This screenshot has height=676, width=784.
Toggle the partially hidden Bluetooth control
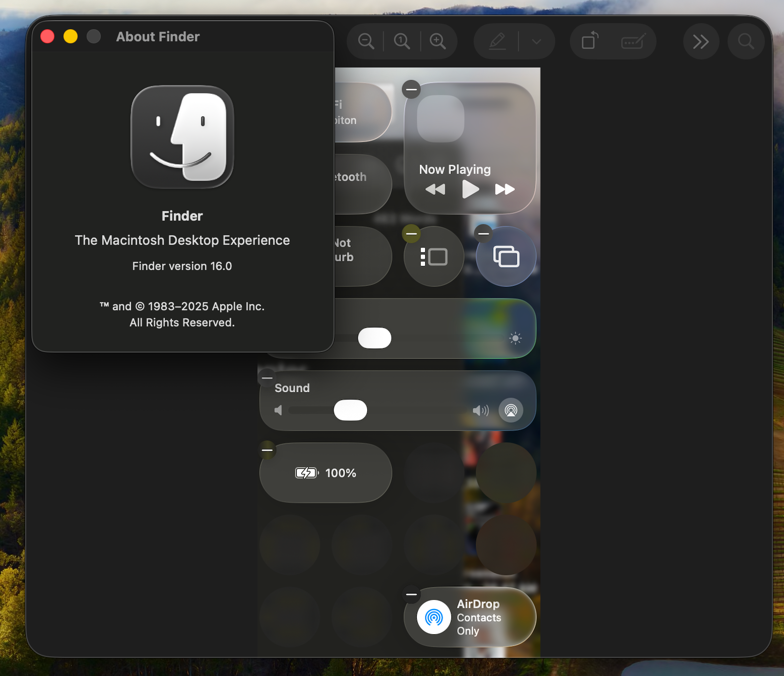[363, 184]
